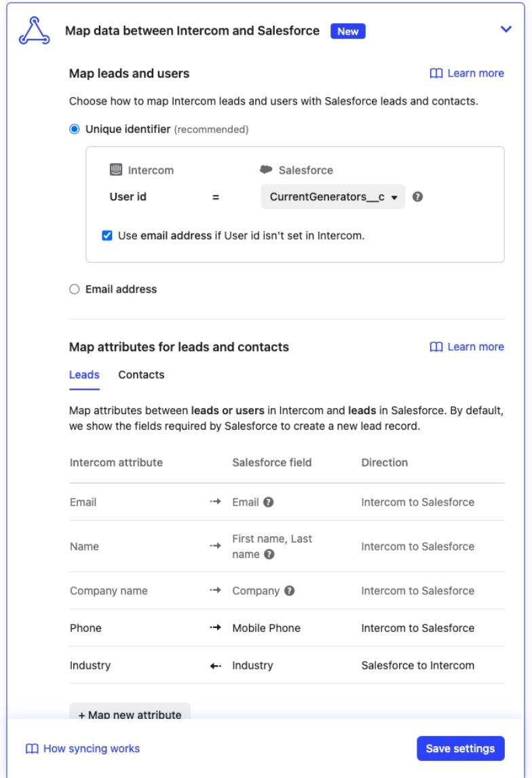Screen dimensions: 532x778
Task: Uncheck Use email address if User id isn't set
Action: (107, 236)
